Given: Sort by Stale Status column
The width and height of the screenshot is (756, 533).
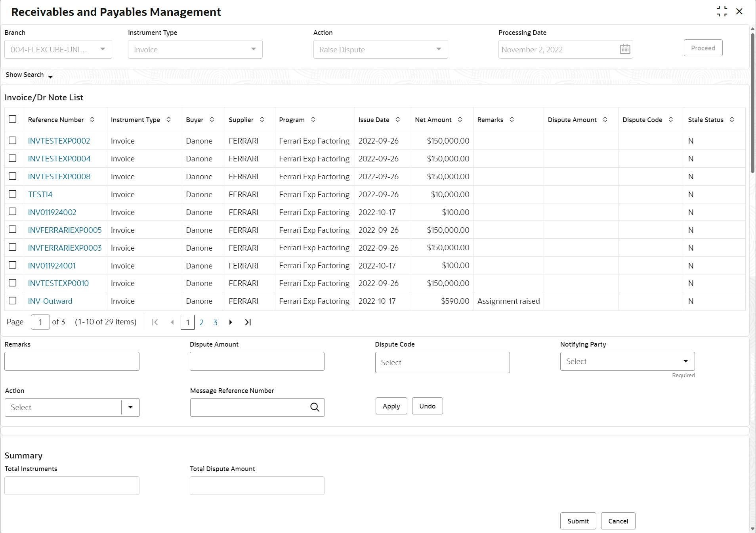Looking at the screenshot, I should tap(732, 119).
